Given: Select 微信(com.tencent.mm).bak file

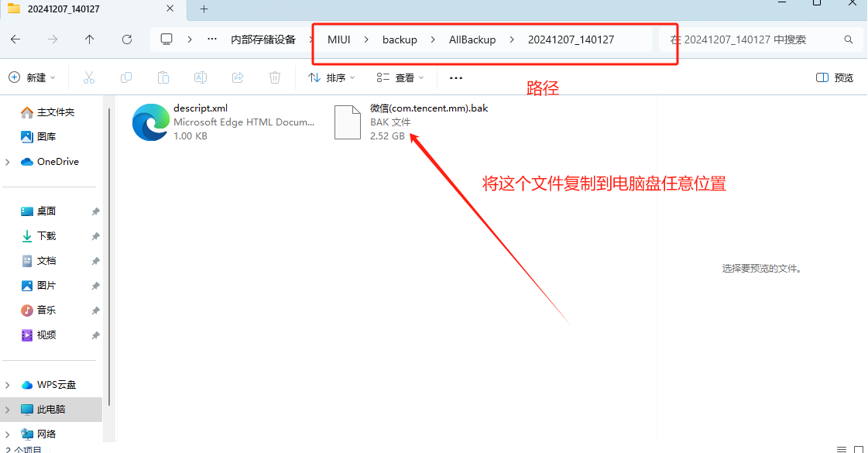Looking at the screenshot, I should [412, 122].
